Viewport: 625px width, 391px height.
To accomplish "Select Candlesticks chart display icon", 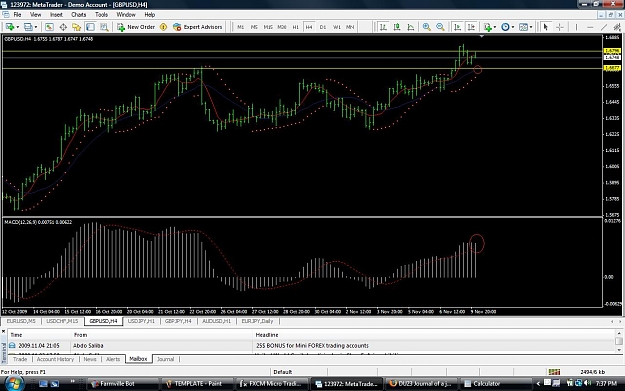I will pos(397,27).
